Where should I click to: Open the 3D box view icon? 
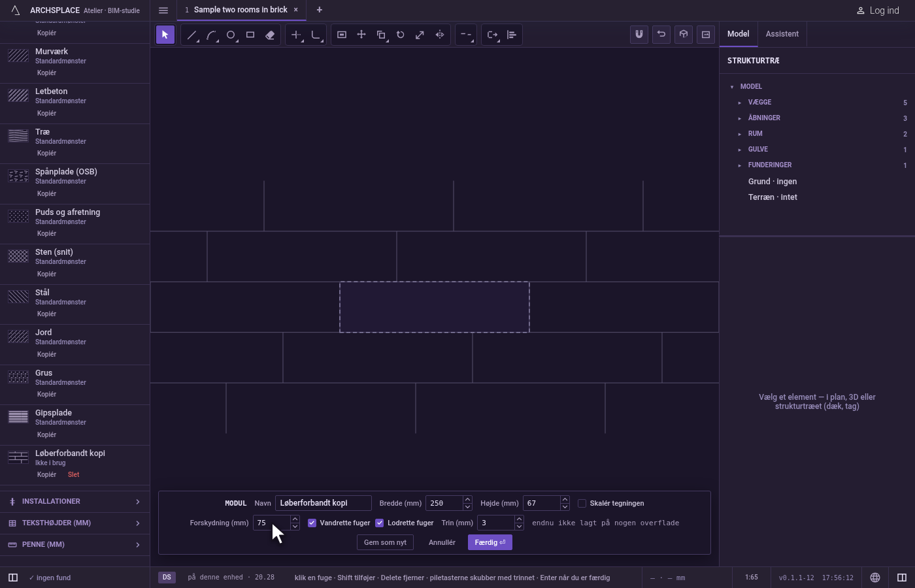click(x=684, y=35)
